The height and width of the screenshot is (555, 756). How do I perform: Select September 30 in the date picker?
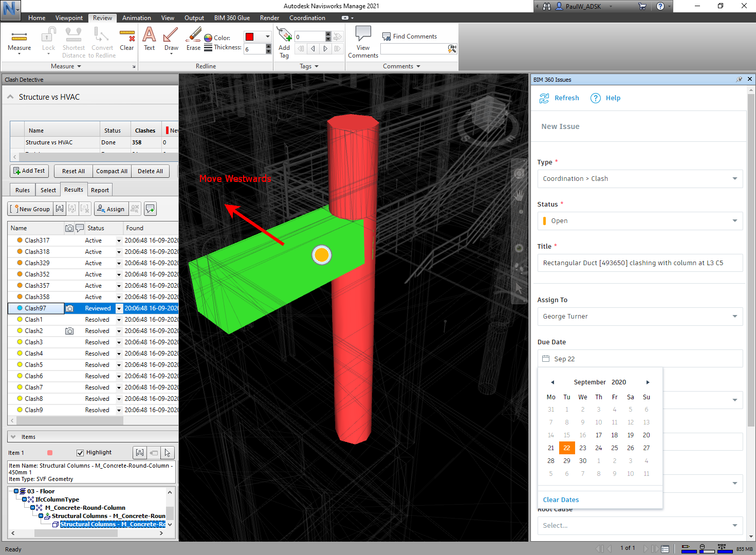pos(582,460)
